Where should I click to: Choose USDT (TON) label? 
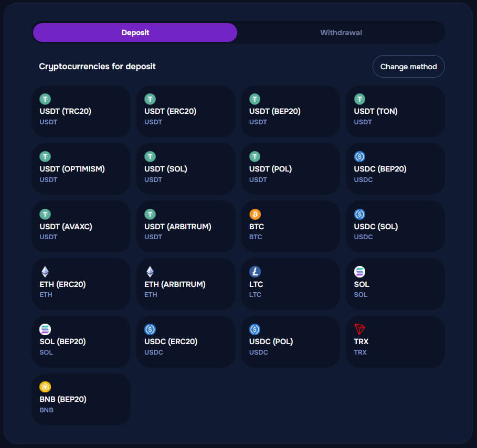(x=376, y=111)
